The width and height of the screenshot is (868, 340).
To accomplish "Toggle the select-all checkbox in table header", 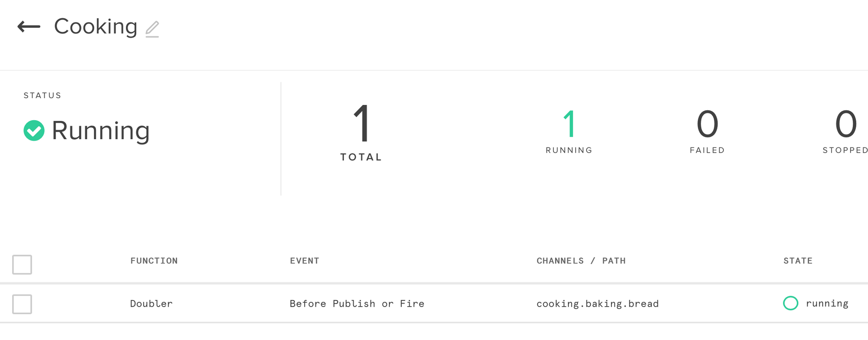I will pyautogui.click(x=22, y=265).
